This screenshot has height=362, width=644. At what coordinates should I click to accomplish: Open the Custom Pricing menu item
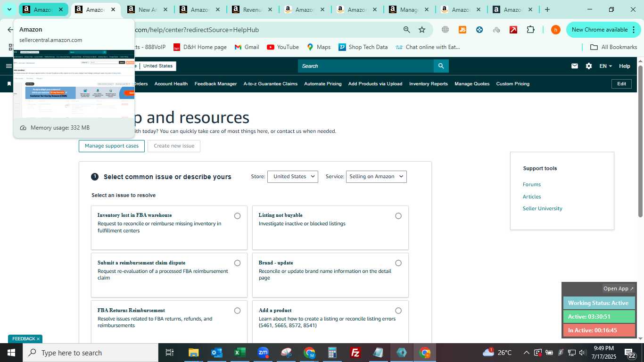coord(512,84)
